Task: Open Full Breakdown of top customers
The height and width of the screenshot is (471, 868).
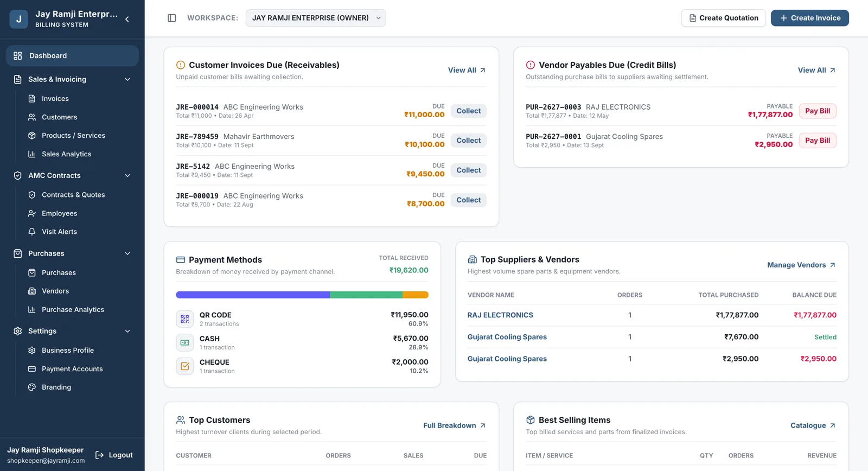Action: (455, 425)
